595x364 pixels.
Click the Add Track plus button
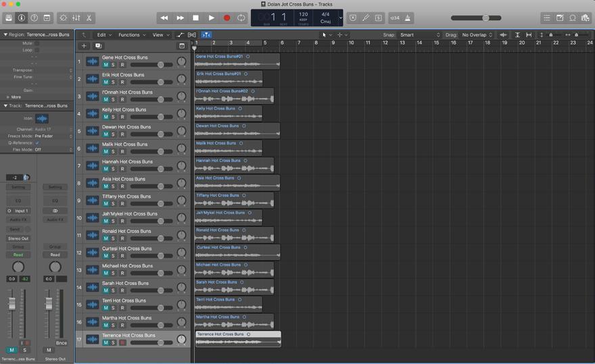84,46
